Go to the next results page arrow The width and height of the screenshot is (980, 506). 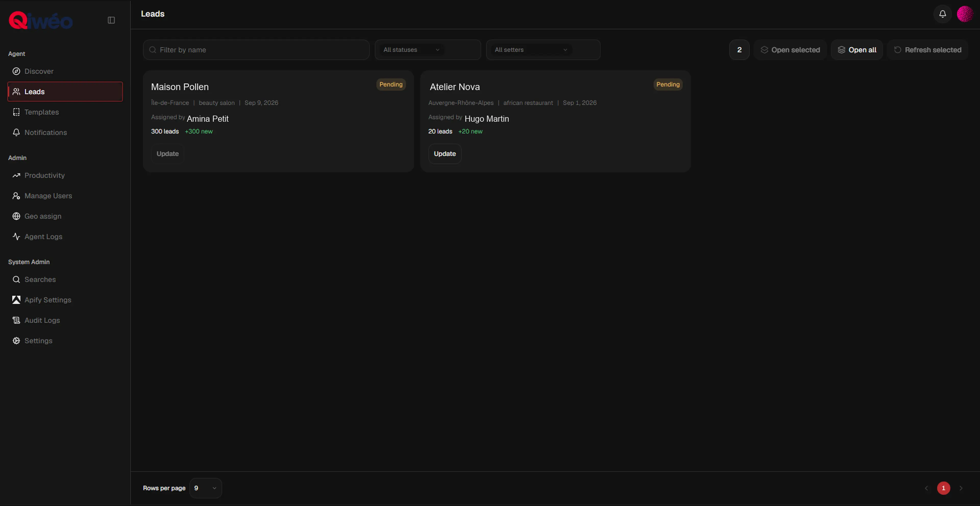point(961,488)
